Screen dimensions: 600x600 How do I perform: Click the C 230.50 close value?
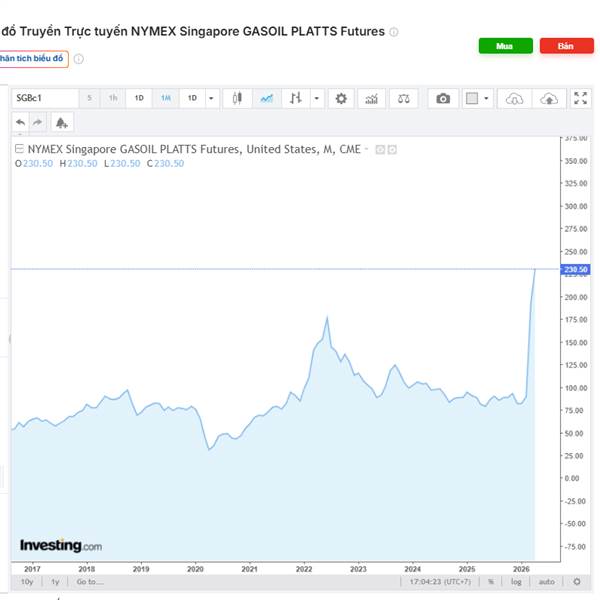pos(165,164)
